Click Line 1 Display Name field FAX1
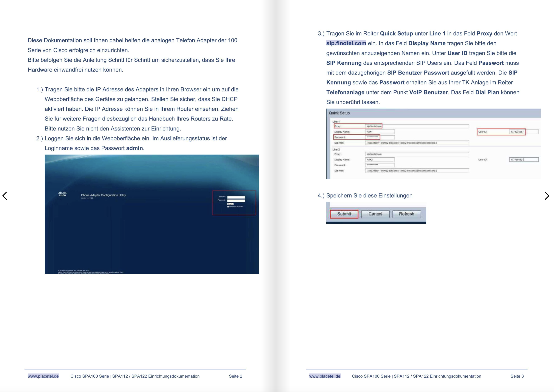Screen dimensions: 554x392 point(380,132)
